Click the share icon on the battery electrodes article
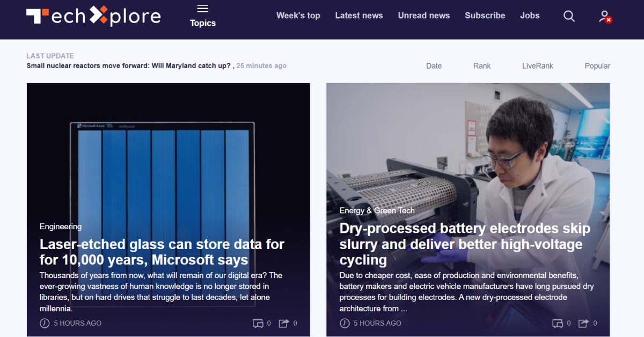This screenshot has width=644, height=337. click(583, 323)
